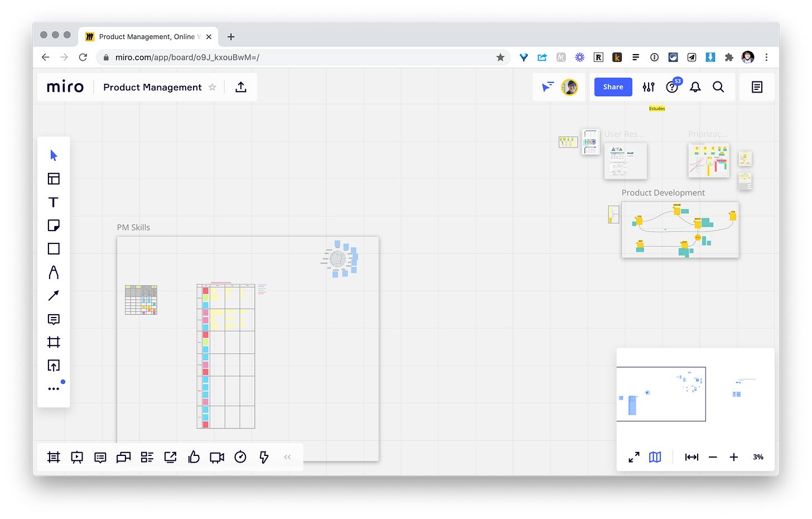
Task: Open a new browser tab
Action: tap(231, 37)
